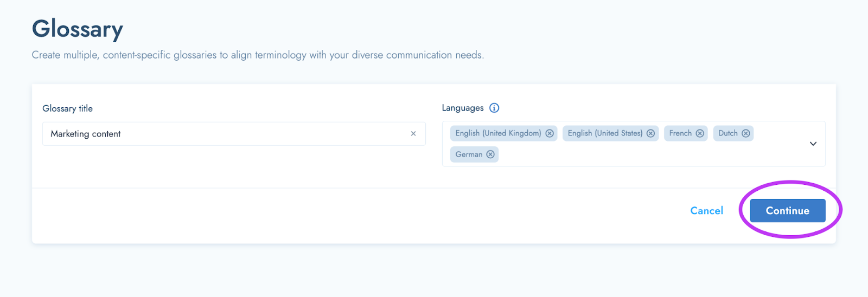
Task: Remove English (United Kingdom) language chip
Action: tap(550, 133)
